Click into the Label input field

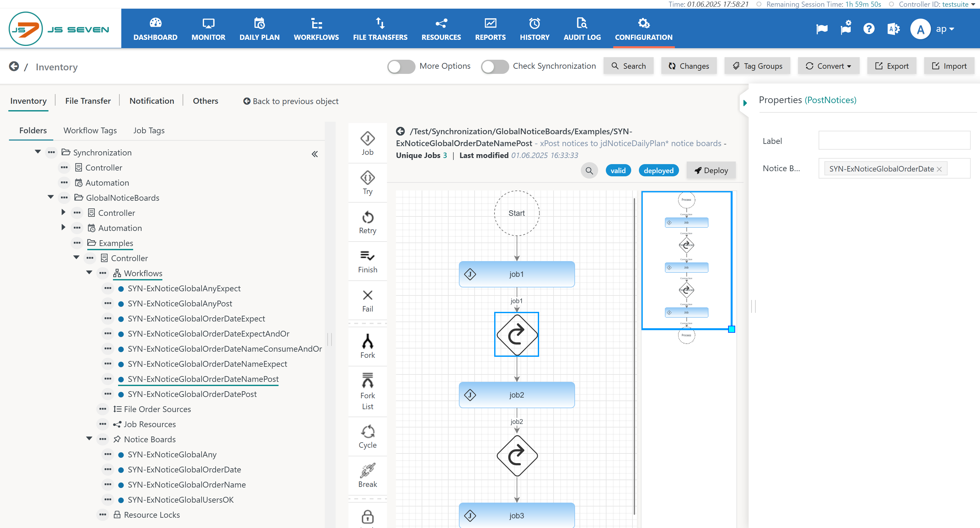tap(894, 140)
